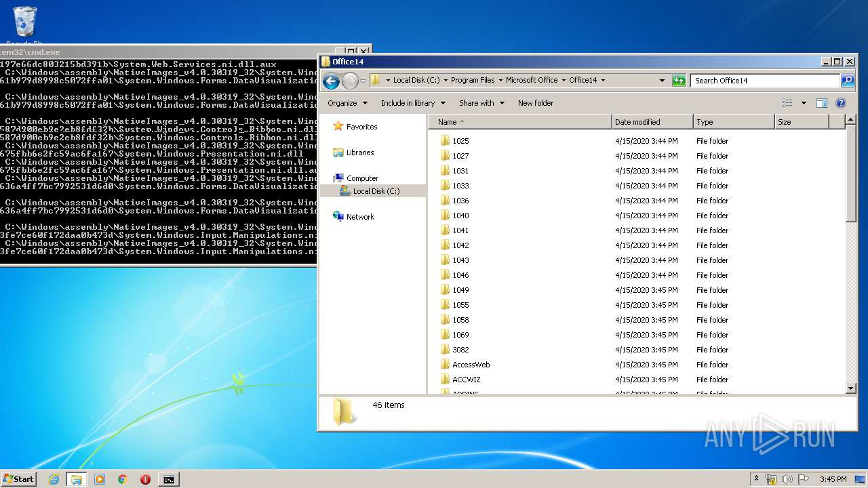The image size is (868, 488).
Task: Click the Change your view icon
Action: pyautogui.click(x=787, y=103)
